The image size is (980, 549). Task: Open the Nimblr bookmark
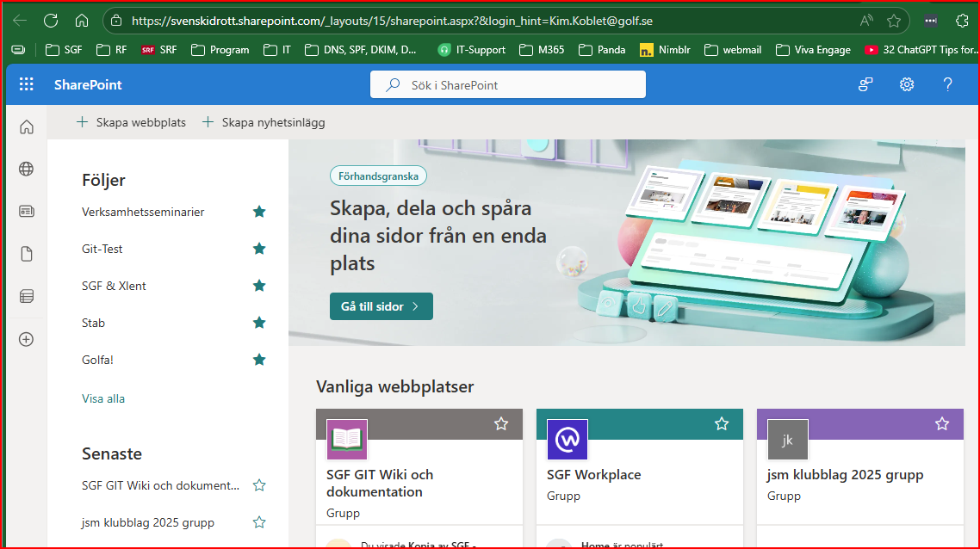(665, 50)
